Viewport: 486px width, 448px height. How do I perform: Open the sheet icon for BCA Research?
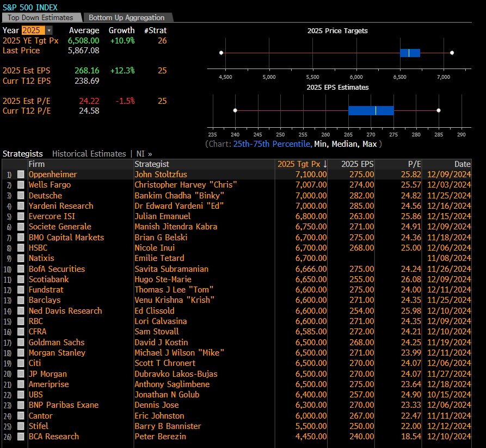[20, 437]
